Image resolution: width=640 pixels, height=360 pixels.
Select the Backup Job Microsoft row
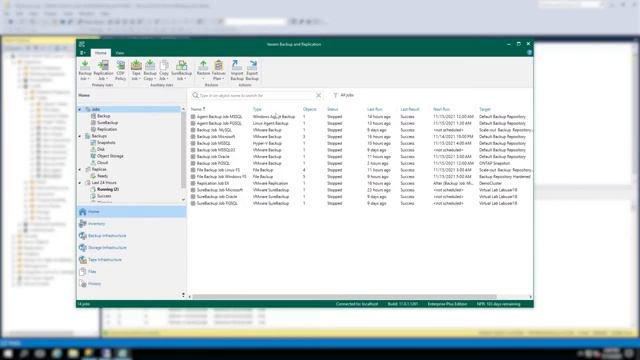point(361,137)
